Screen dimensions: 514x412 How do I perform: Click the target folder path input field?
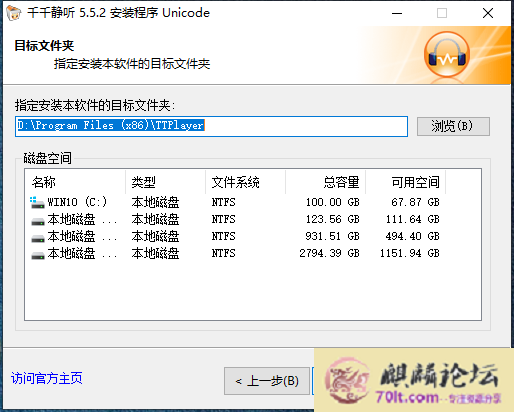[211, 126]
